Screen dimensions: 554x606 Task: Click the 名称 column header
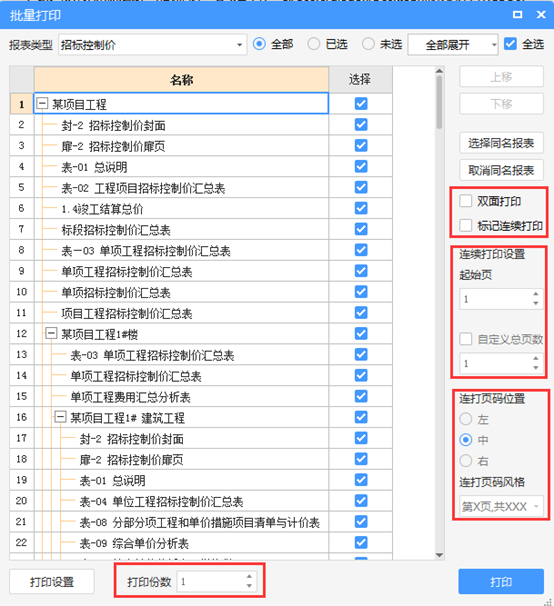(181, 80)
